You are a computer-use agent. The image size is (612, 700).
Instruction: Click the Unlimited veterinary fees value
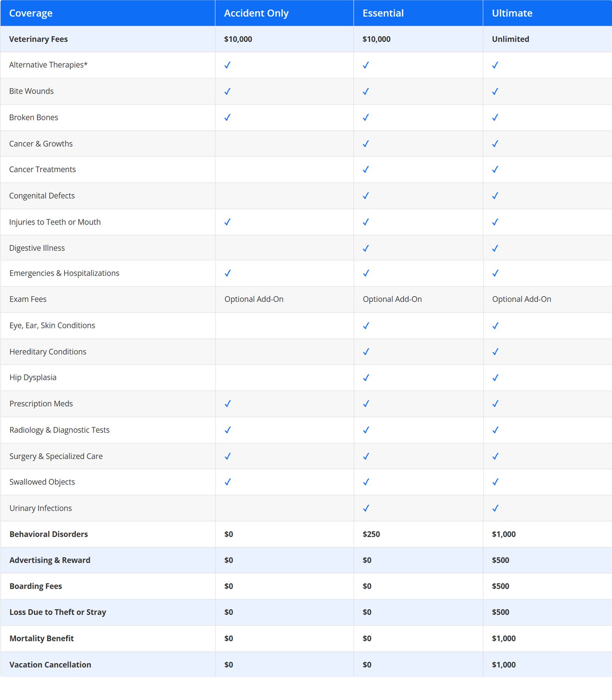(510, 39)
